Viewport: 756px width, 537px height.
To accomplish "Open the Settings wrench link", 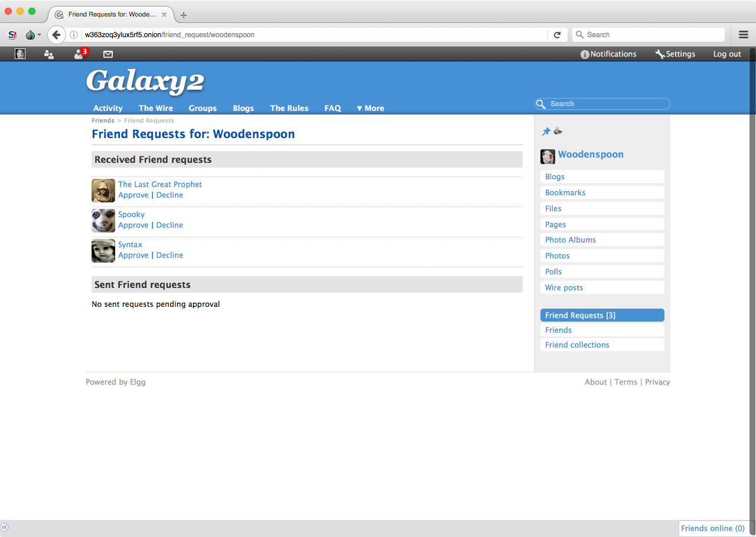I will 675,54.
